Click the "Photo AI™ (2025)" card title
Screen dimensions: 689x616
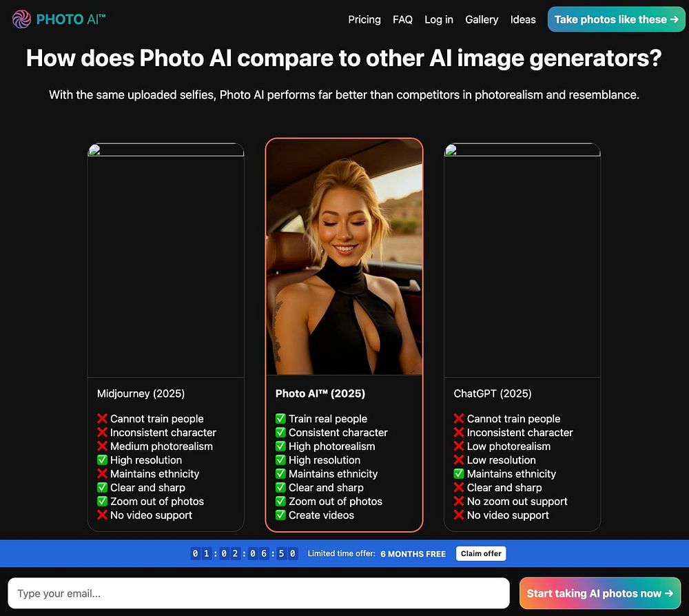[320, 393]
